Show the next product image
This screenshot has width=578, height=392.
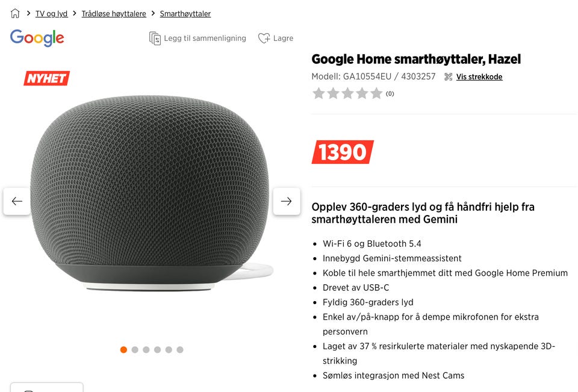click(287, 201)
